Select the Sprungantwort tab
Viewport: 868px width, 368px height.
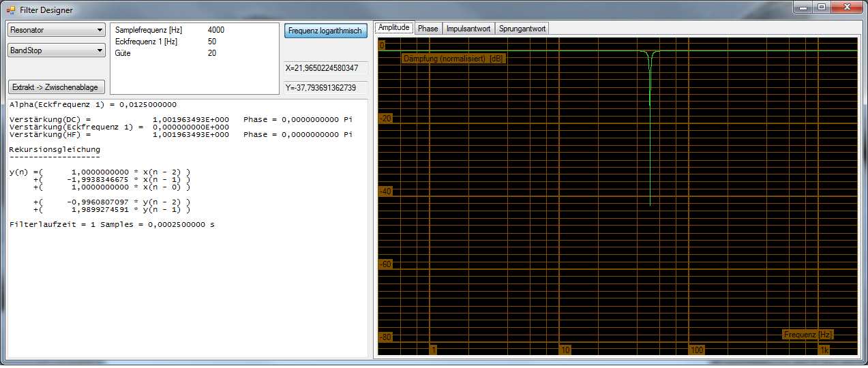point(522,29)
